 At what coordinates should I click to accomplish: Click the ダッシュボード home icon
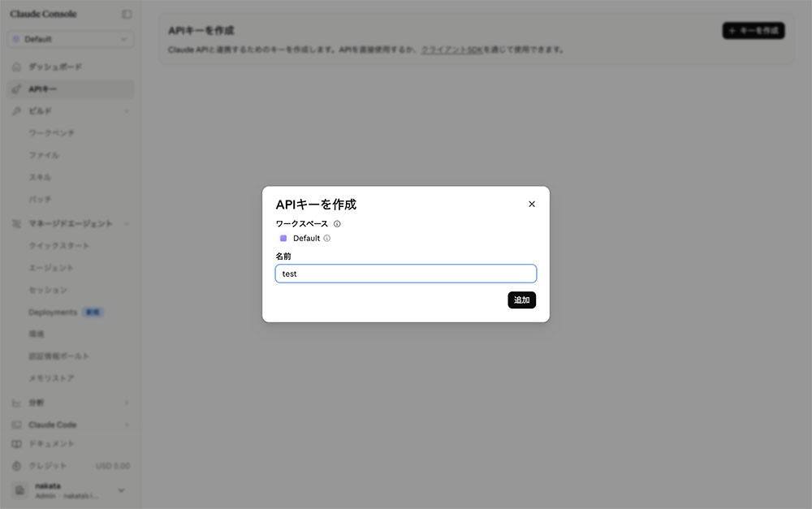click(16, 67)
